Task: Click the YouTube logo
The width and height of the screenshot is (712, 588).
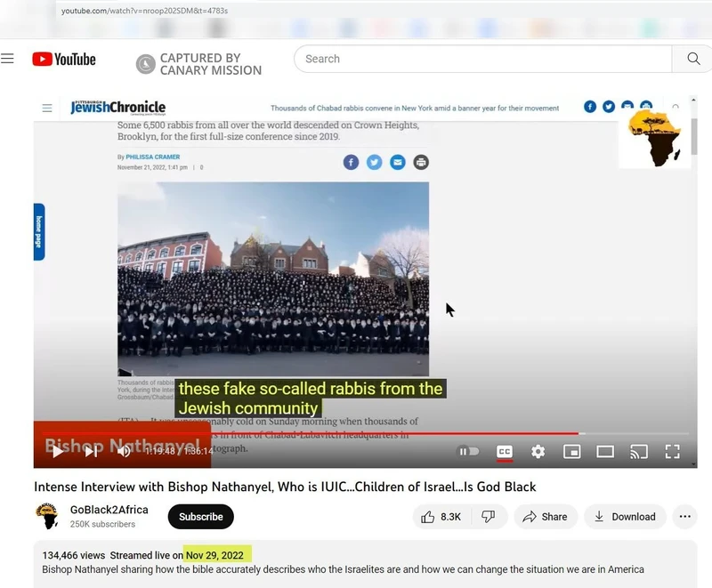Action: (x=63, y=59)
